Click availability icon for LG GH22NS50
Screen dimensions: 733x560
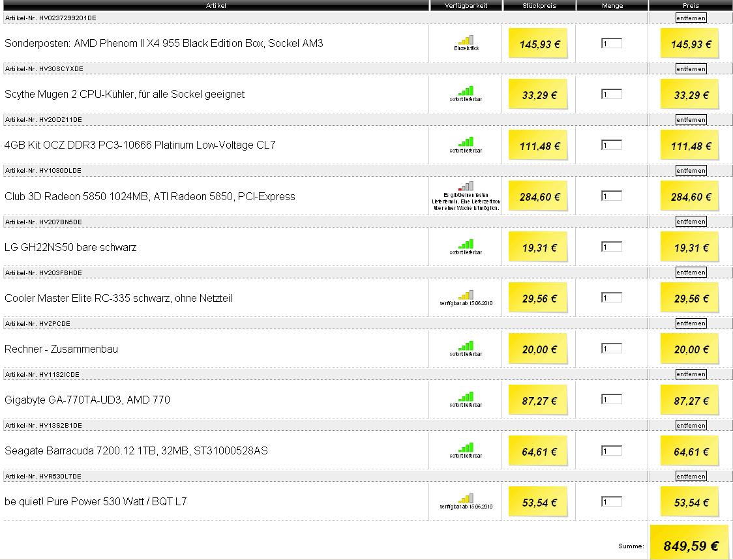[466, 244]
